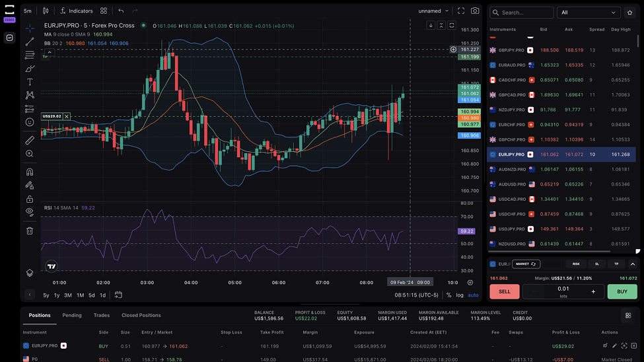
Task: Select the Text annotation tool
Action: [30, 82]
